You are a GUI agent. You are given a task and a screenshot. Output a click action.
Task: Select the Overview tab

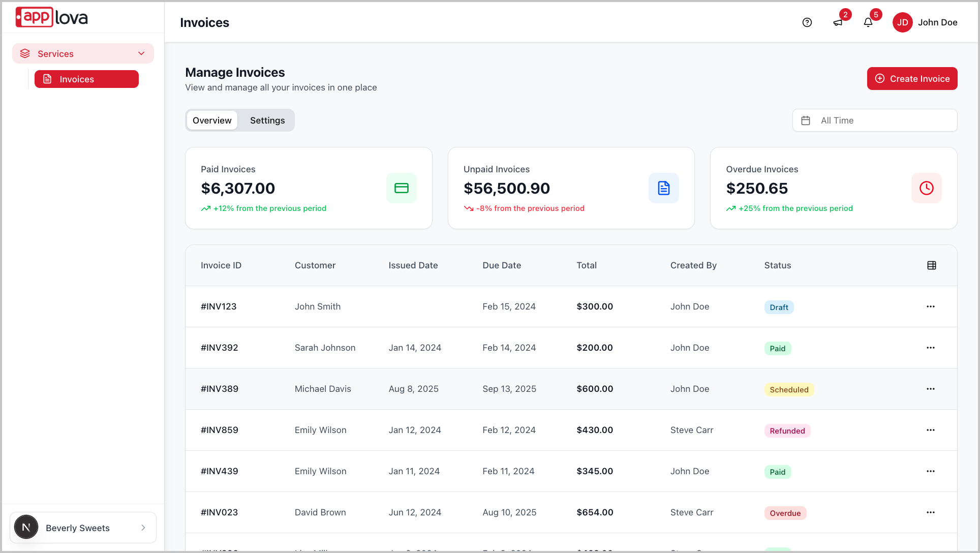pyautogui.click(x=212, y=120)
